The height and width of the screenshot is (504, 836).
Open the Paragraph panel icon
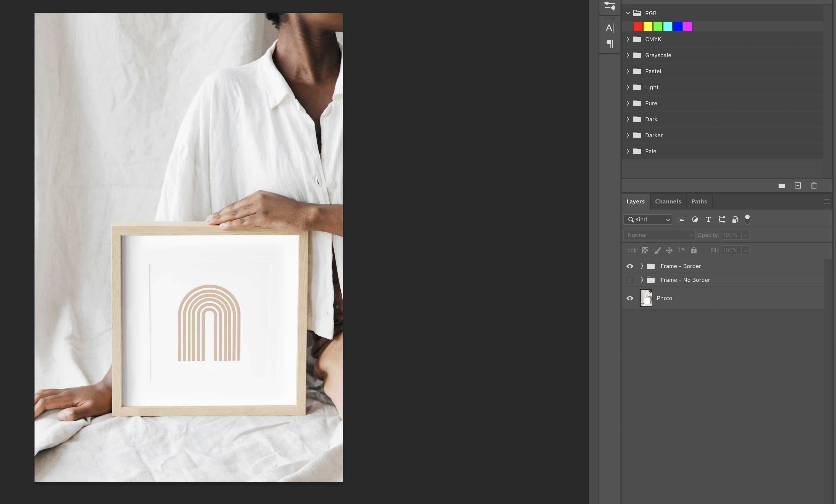[x=609, y=43]
